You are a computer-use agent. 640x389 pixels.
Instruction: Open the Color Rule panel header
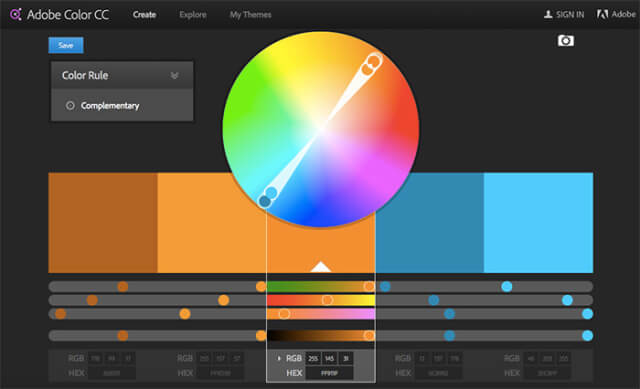122,76
